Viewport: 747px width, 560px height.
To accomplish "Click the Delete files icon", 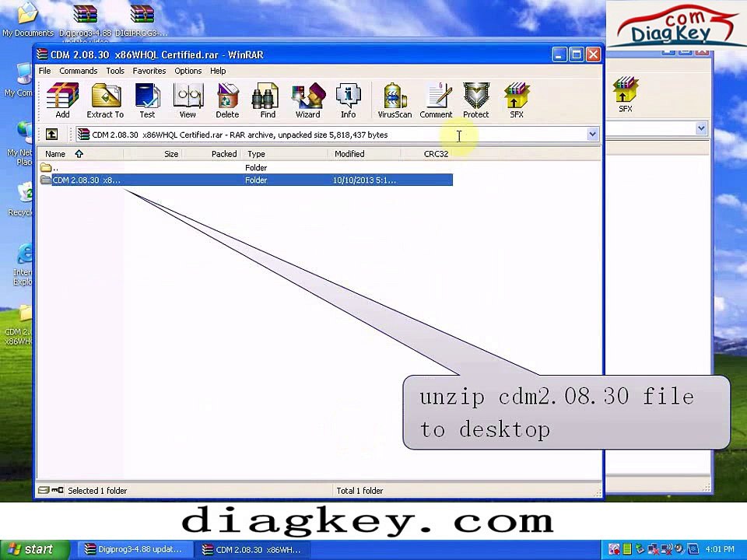I will click(x=227, y=100).
